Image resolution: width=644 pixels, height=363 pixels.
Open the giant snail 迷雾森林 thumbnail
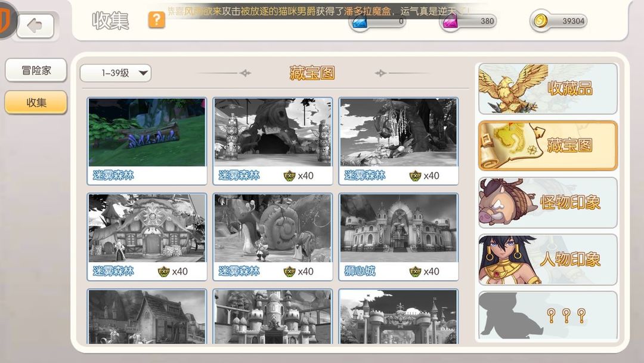click(x=273, y=237)
